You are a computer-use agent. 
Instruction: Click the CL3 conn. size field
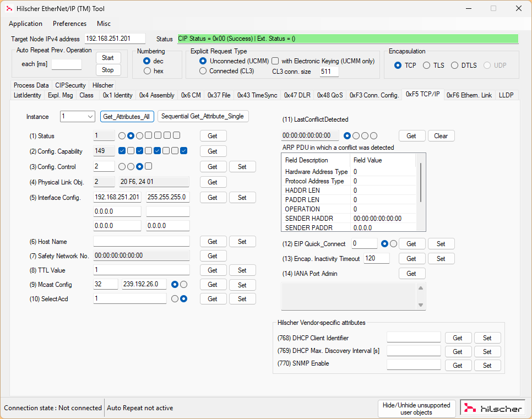[x=329, y=71]
